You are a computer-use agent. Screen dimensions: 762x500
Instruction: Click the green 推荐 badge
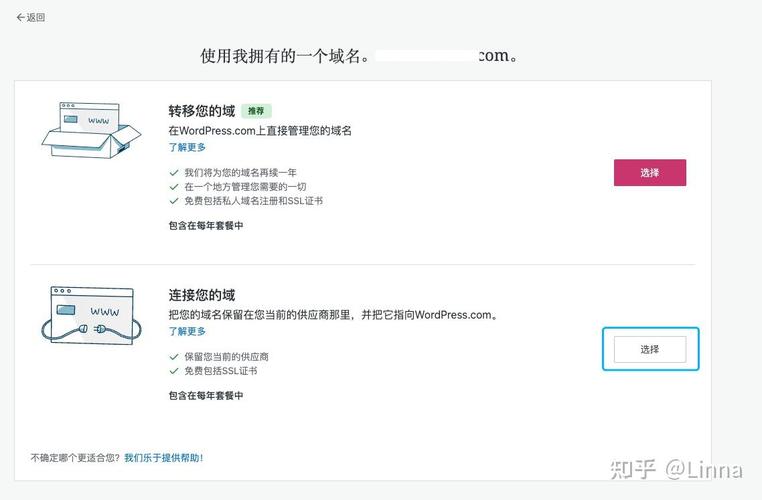(256, 111)
